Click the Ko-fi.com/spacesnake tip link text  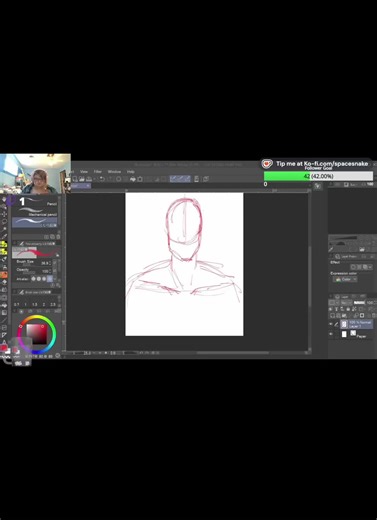pyautogui.click(x=336, y=163)
